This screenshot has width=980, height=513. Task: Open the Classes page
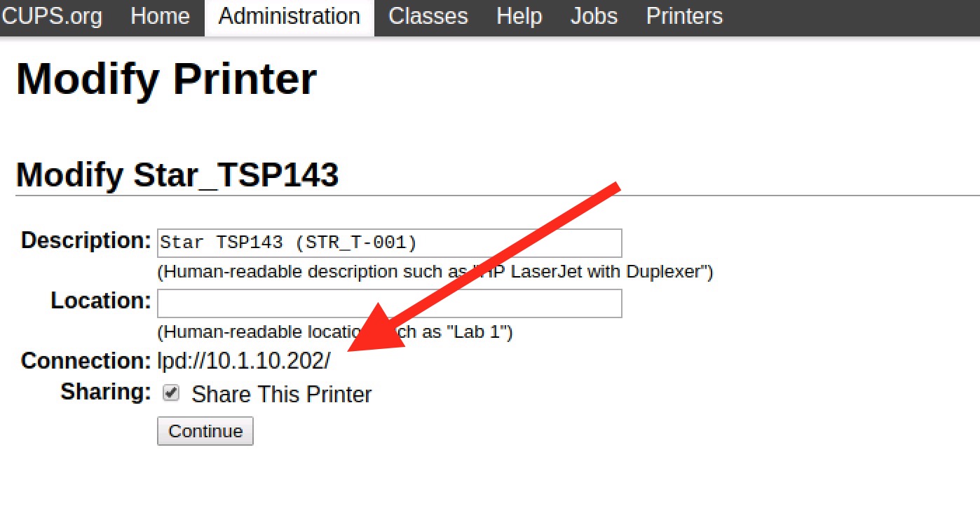pyautogui.click(x=427, y=17)
